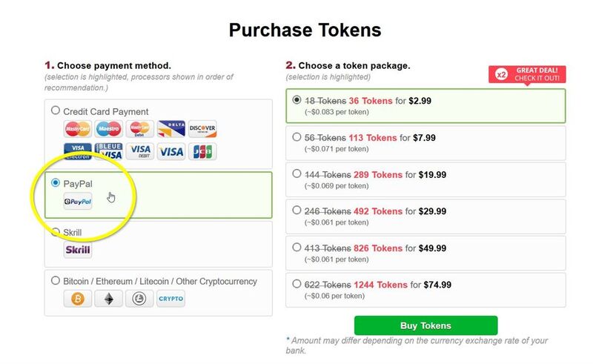Select Credit Card Payment radio button
The width and height of the screenshot is (593, 364).
point(56,110)
